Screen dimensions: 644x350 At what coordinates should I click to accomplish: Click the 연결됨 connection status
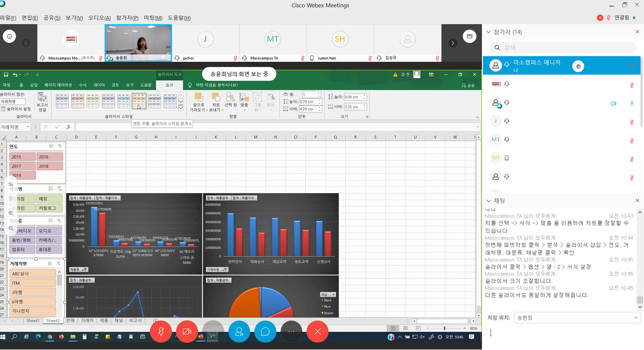(x=621, y=18)
